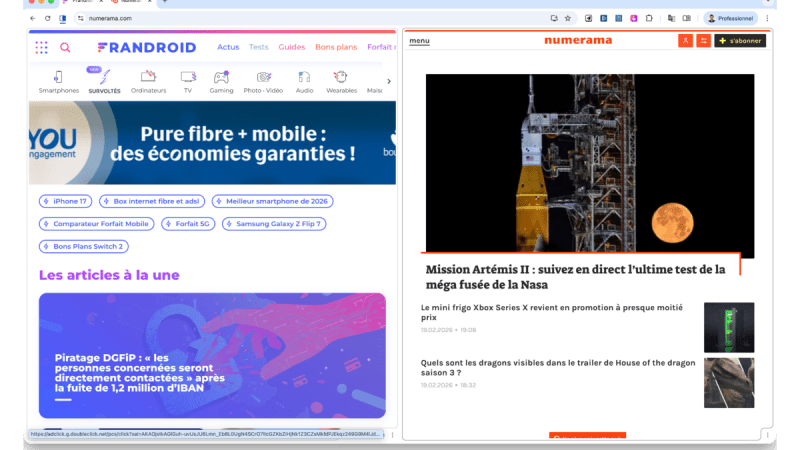
Task: Click the Pure fibre + mobile ad banner
Action: [212, 143]
